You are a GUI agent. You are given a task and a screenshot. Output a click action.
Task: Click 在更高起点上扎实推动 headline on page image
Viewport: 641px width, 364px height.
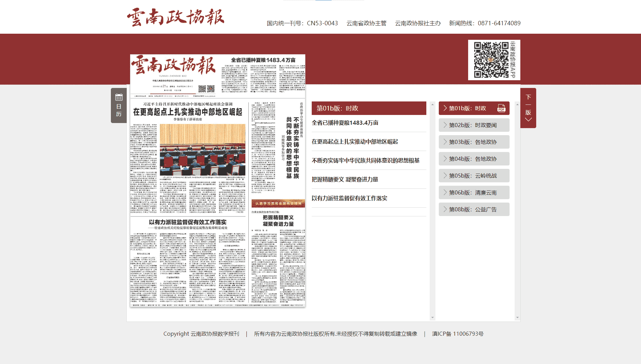click(188, 112)
